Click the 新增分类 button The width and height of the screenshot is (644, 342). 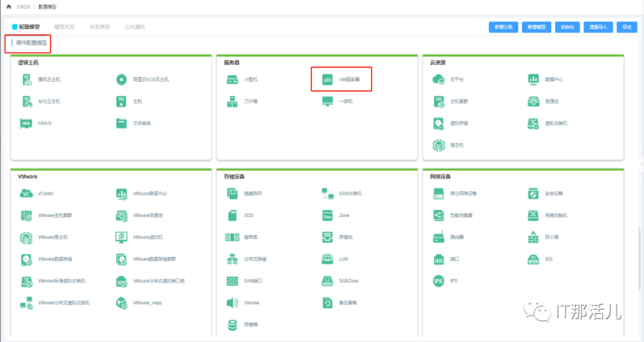pos(504,27)
